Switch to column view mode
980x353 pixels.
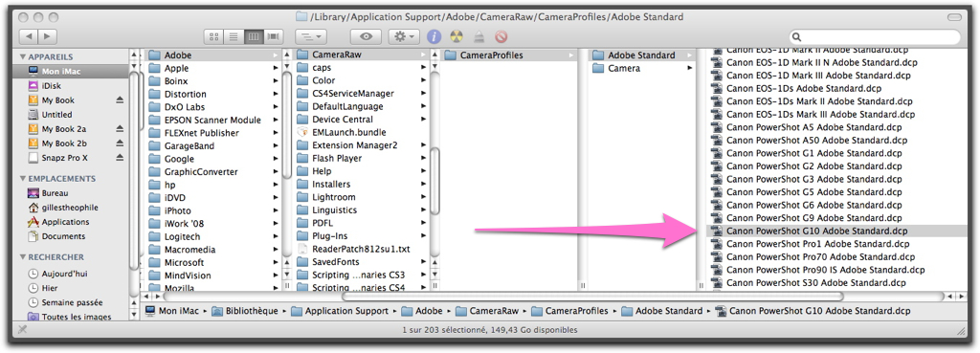[253, 37]
